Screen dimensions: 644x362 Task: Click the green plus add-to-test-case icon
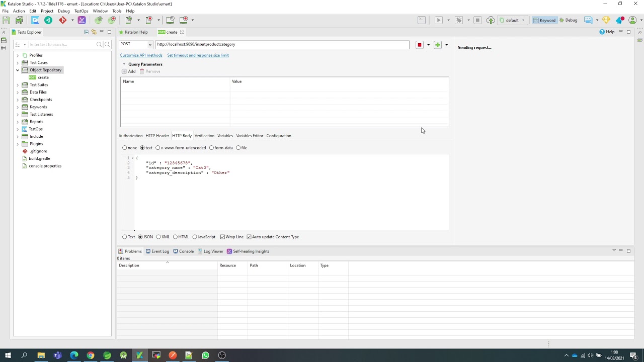tap(438, 45)
